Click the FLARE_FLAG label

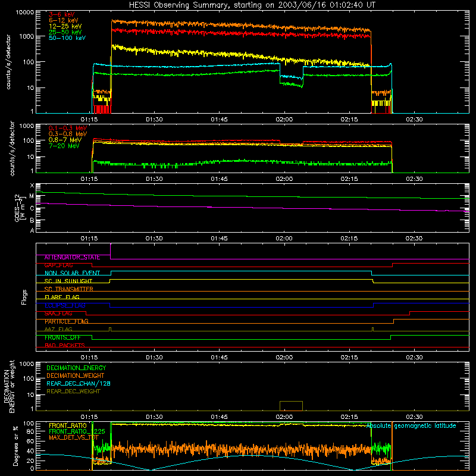[x=62, y=297]
